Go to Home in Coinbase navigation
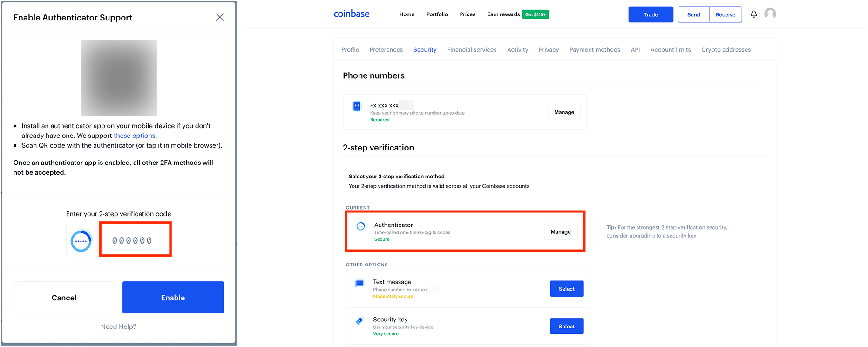868x347 pixels. click(x=407, y=14)
